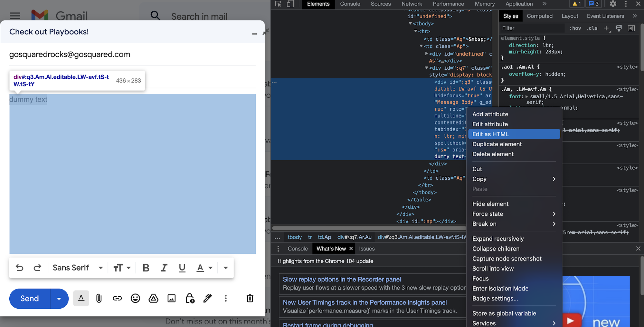Insert an emoji with the smiley icon
This screenshot has width=644, height=327.
[x=135, y=298]
